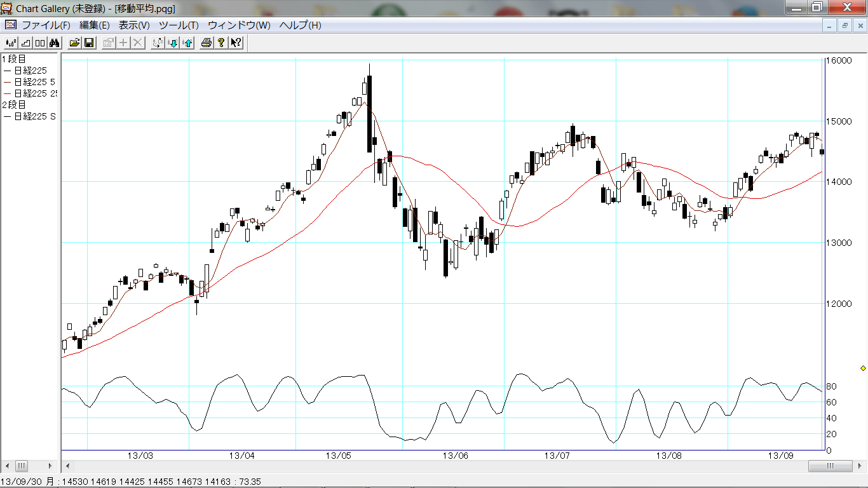Click the dotted circular arrows chart icon
This screenshot has width=868, height=488.
pos(158,43)
